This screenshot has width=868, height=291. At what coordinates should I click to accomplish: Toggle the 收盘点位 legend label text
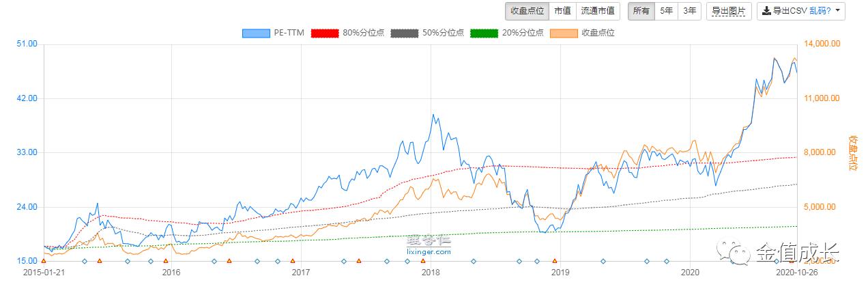(x=598, y=33)
